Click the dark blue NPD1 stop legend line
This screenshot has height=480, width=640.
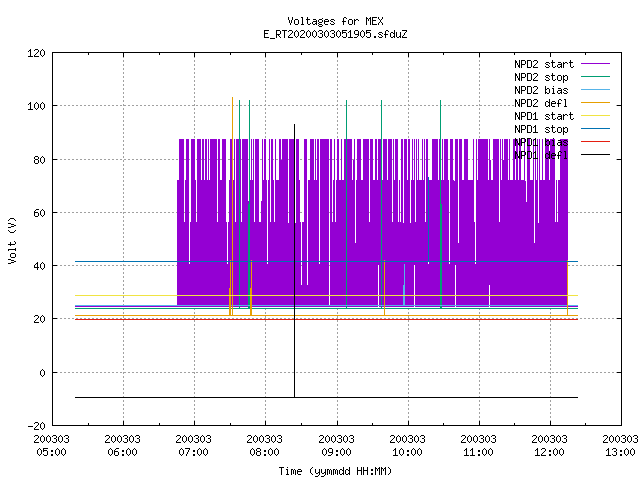point(595,129)
